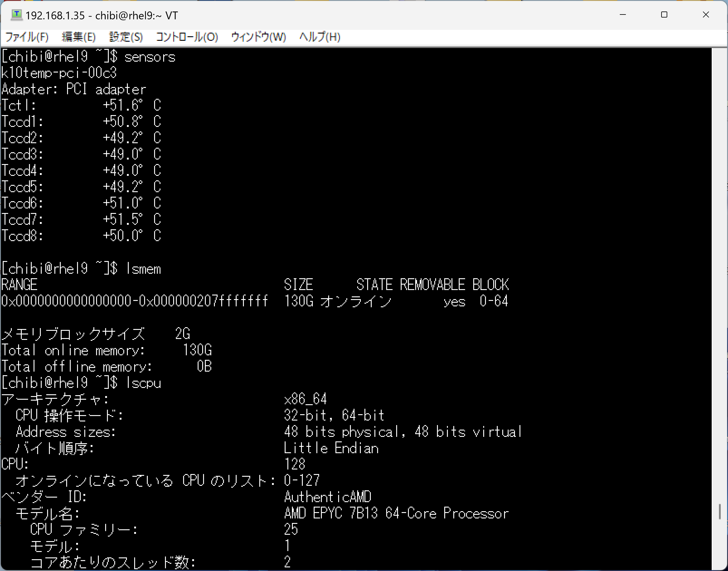Click the 'sensors' command text
728x571 pixels.
click(x=150, y=57)
